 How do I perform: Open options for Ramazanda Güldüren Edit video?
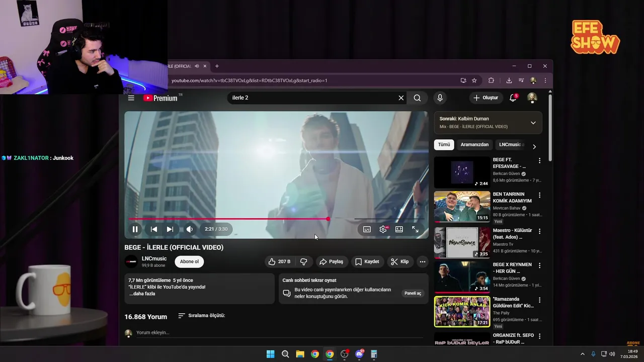click(539, 300)
